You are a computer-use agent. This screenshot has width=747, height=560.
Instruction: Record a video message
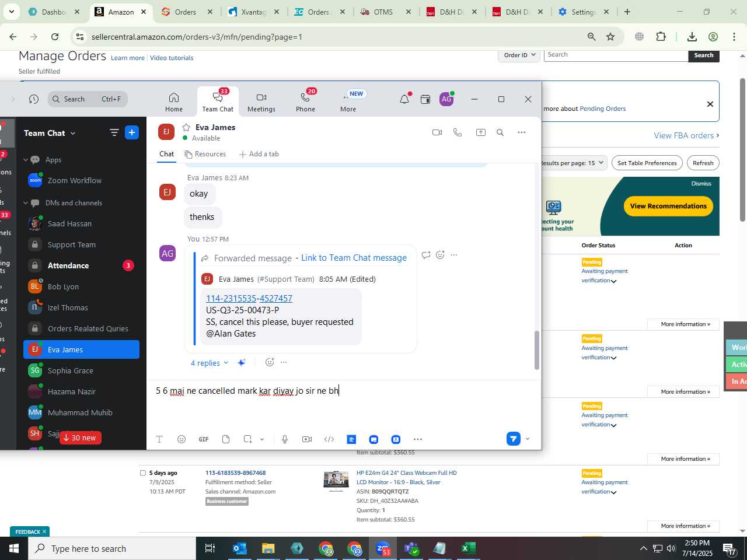(x=307, y=439)
